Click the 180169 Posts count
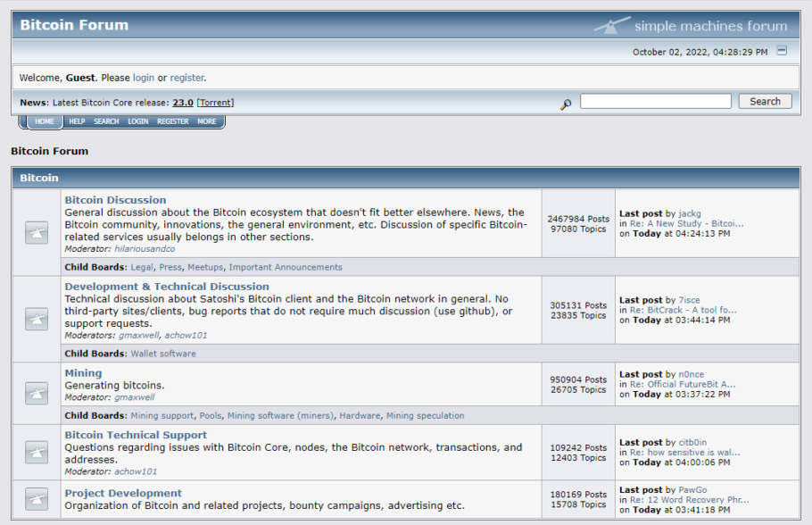The width and height of the screenshot is (812, 525). click(578, 495)
